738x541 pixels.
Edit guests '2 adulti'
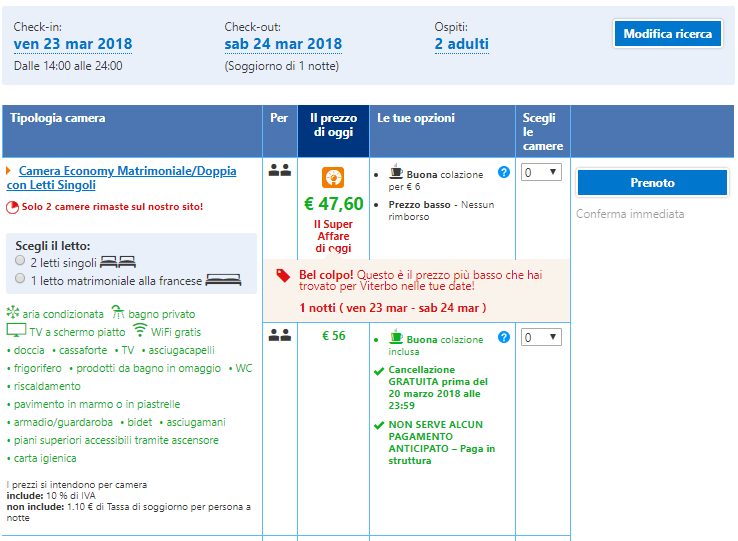coord(462,44)
